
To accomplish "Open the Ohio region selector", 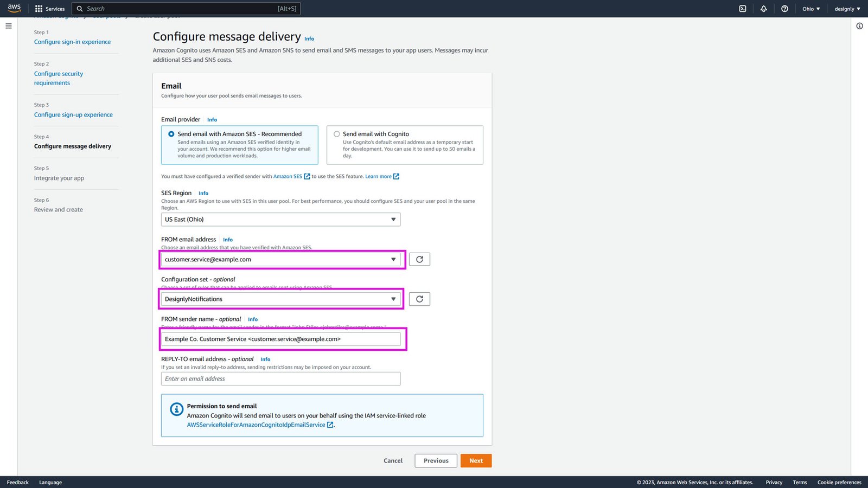I will (x=810, y=8).
